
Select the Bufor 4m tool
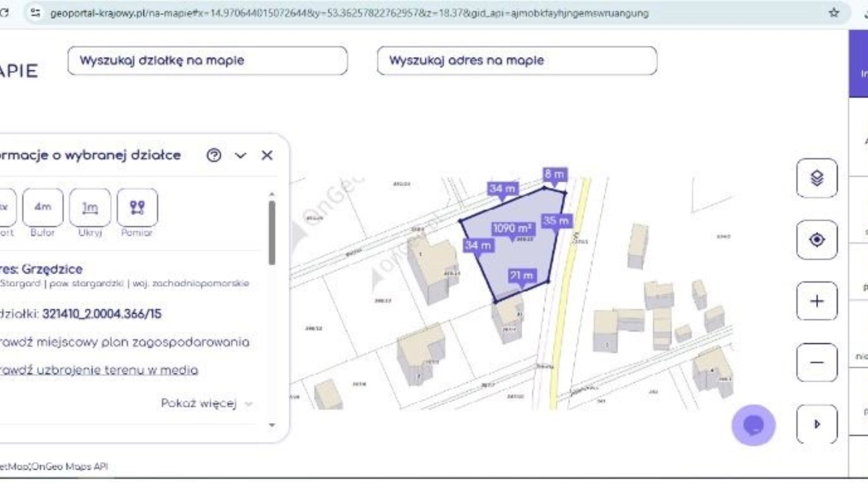(x=42, y=208)
